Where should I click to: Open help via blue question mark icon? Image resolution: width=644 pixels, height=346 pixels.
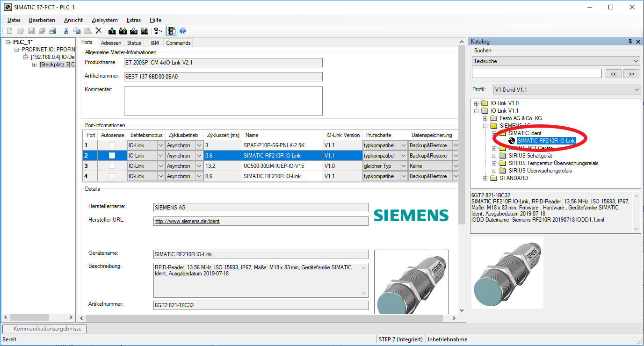tap(182, 31)
